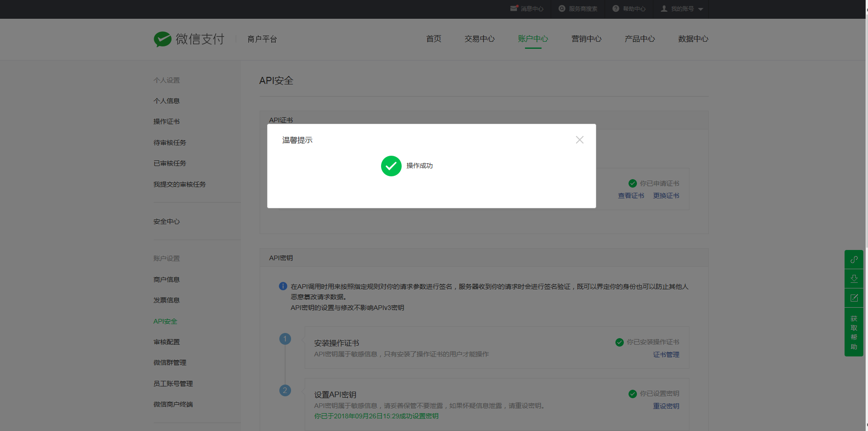868x431 pixels.
Task: Open 我提交的审核任务 in sidebar
Action: point(180,184)
